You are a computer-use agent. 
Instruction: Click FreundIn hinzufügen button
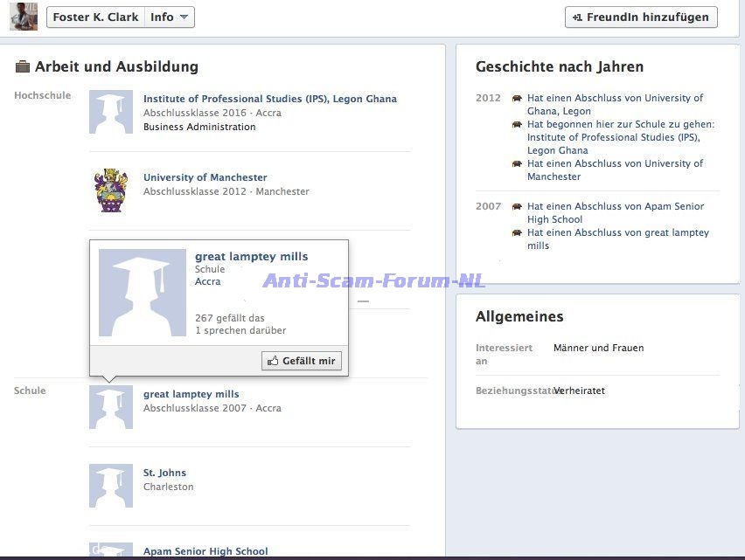click(x=641, y=17)
